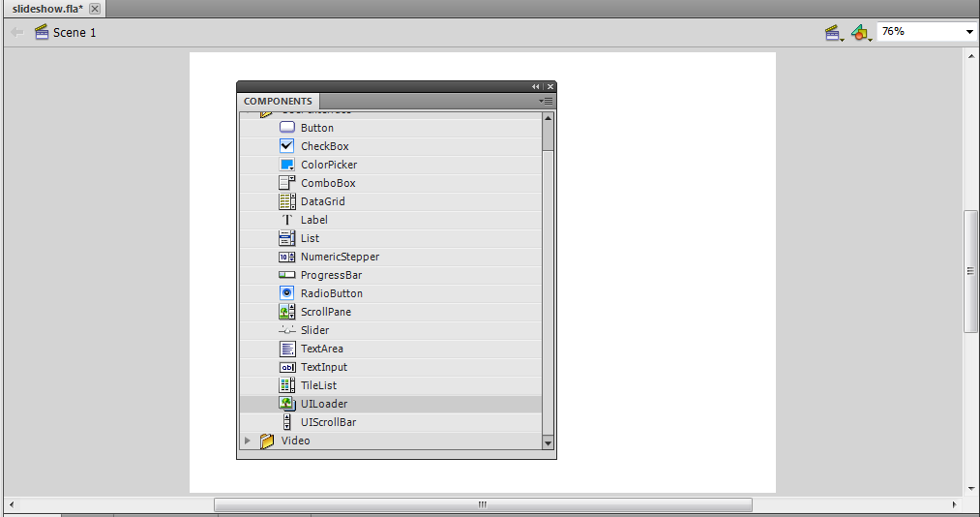Click the UIScrollBar component name
This screenshot has width=980, height=517.
(x=328, y=422)
